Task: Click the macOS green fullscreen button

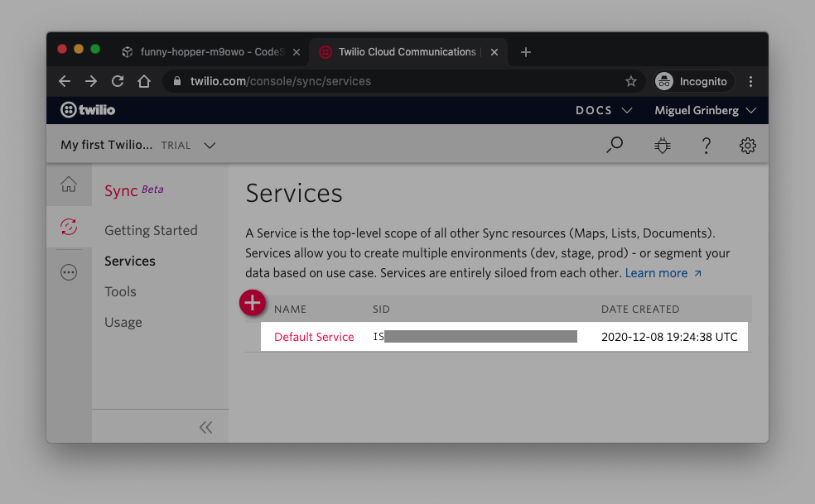Action: click(x=95, y=49)
